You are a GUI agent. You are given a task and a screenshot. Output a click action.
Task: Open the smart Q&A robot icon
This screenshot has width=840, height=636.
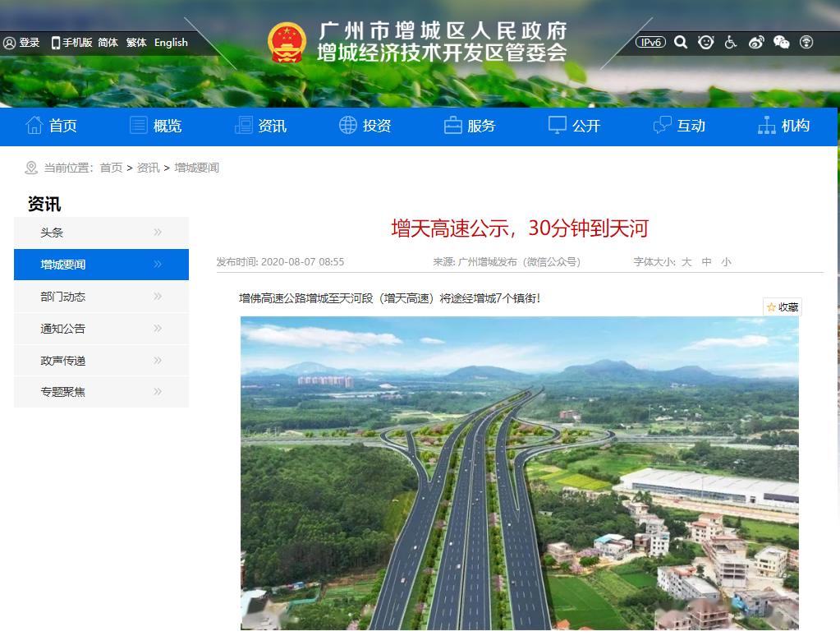pos(705,42)
